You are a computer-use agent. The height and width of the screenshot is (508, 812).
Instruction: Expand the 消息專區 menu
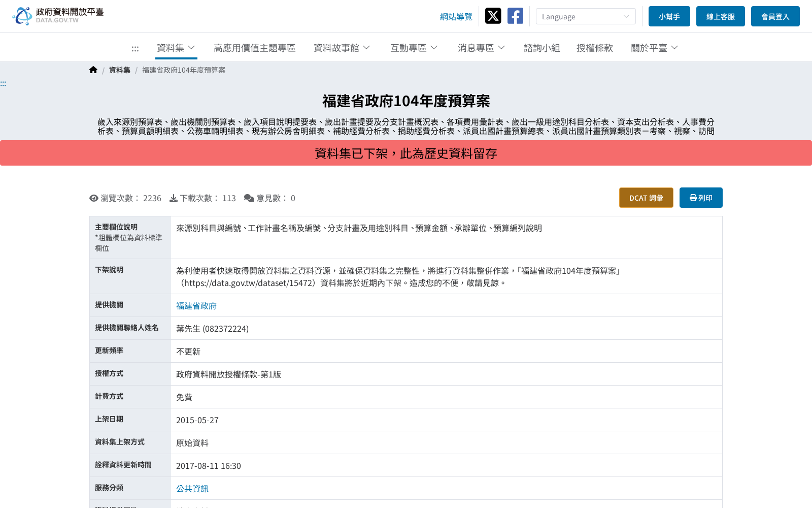point(482,48)
